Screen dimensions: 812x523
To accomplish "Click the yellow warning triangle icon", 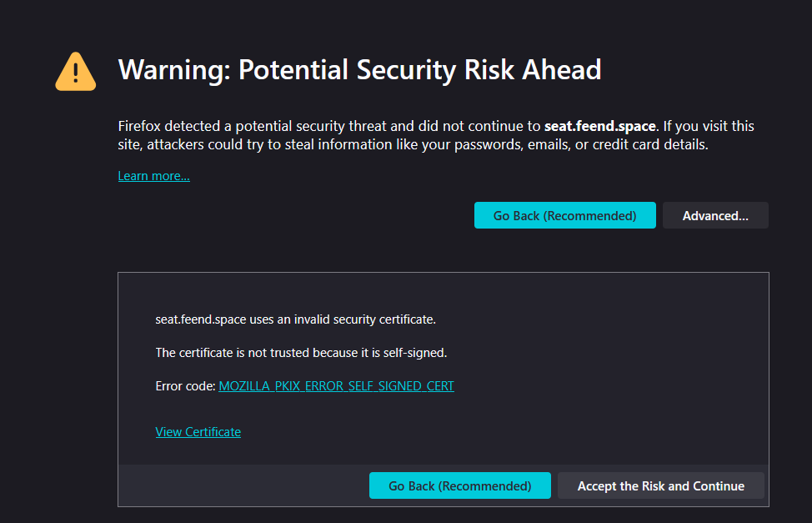I will pos(76,71).
